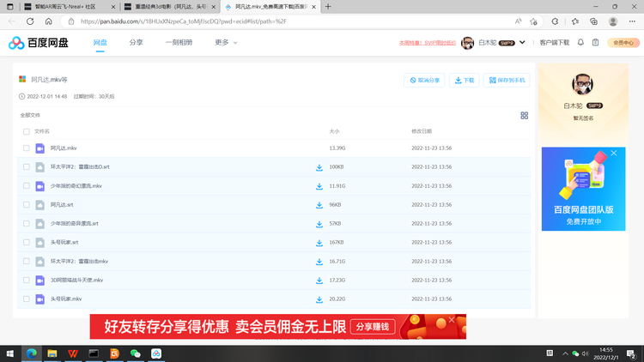Open the clipboard icon in the header
Viewport: 644px width, 362px height.
click(x=595, y=42)
